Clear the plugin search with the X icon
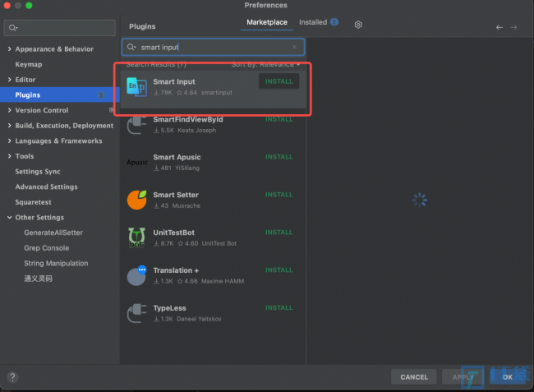The image size is (534, 392). pyautogui.click(x=294, y=48)
